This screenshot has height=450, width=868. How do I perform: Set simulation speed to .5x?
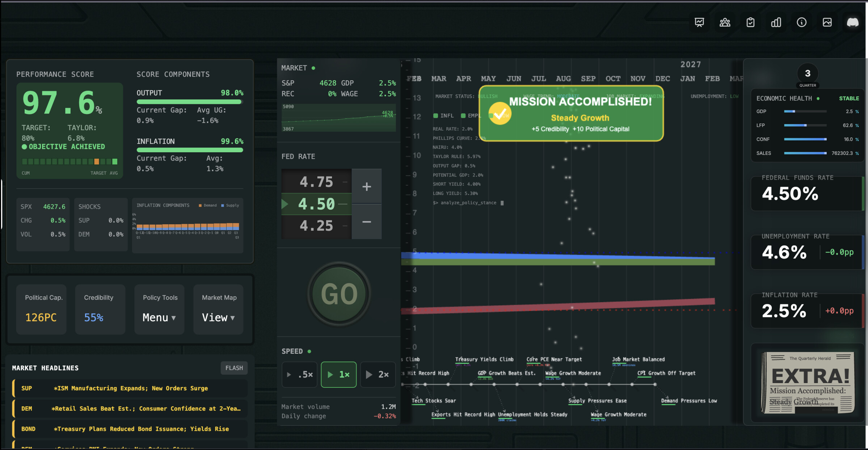299,374
